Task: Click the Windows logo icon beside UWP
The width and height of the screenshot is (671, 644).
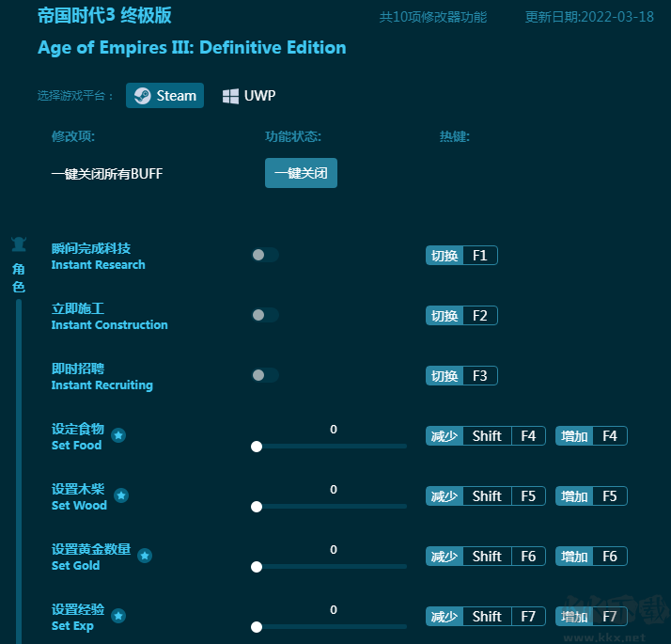Action: (x=230, y=96)
